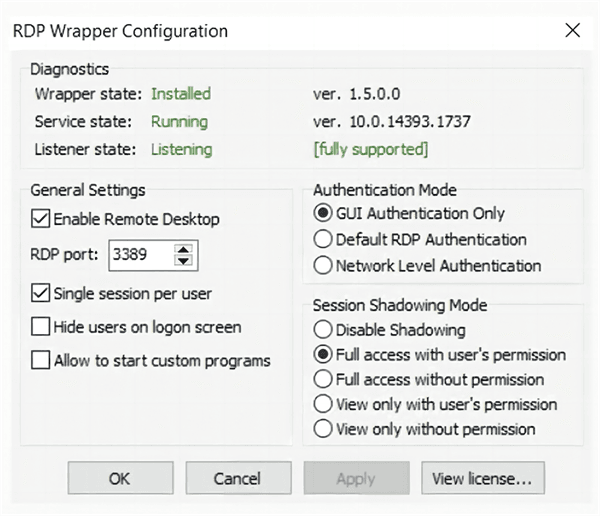Click the fully supported status text

point(371,149)
